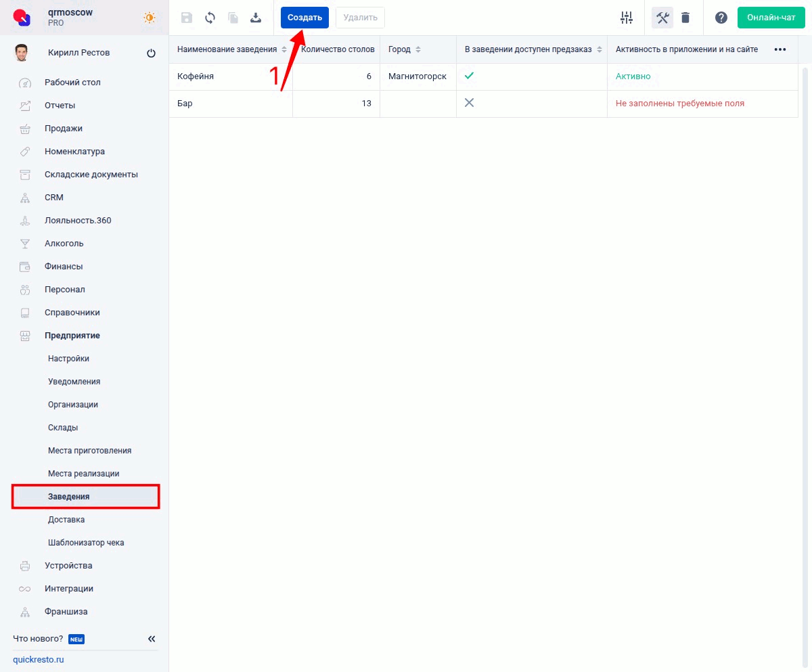Open the three-dots column options menu
Screen dimensions: 812x672
point(780,49)
